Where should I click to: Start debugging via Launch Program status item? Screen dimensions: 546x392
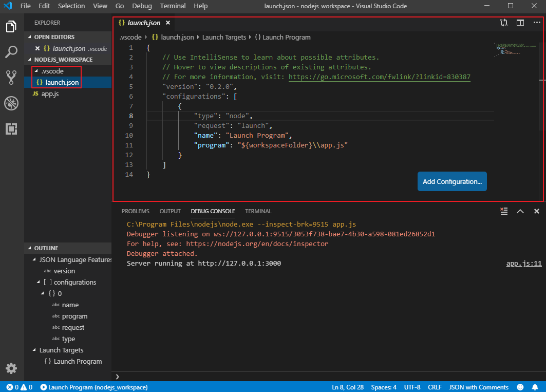point(94,387)
